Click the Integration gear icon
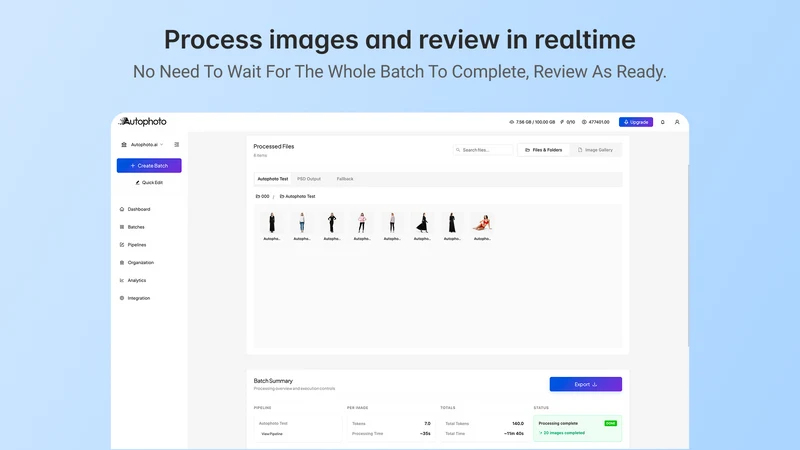 click(122, 298)
